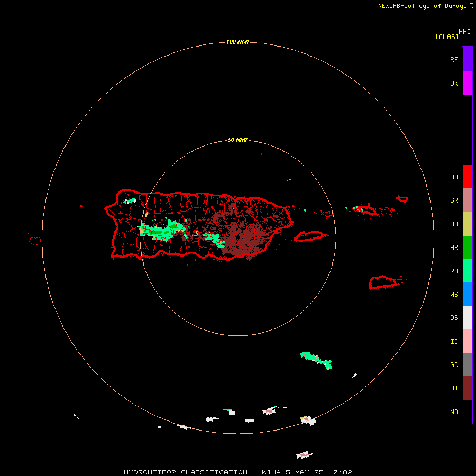Image resolution: width=476 pixels, height=476 pixels.
Task: Click the 5 MAY 25 date
Action: tap(306, 472)
